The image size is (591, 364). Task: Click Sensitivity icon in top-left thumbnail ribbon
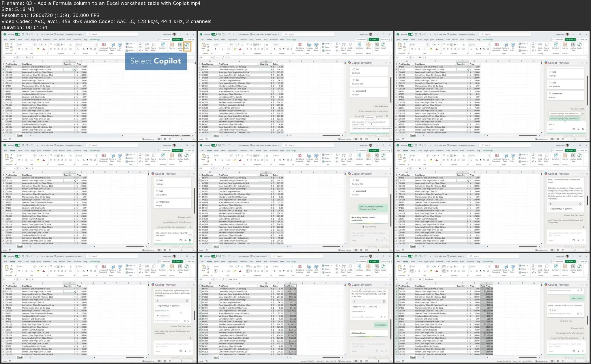point(163,45)
